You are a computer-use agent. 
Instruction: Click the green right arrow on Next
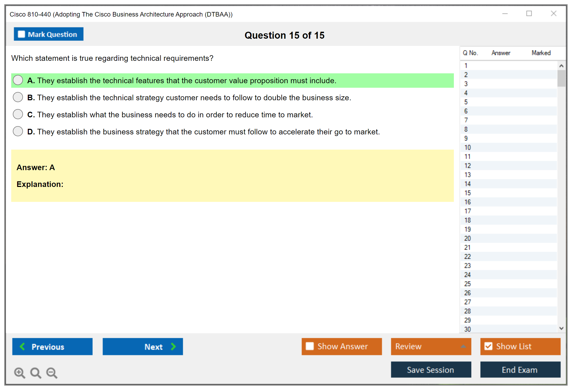pos(173,346)
